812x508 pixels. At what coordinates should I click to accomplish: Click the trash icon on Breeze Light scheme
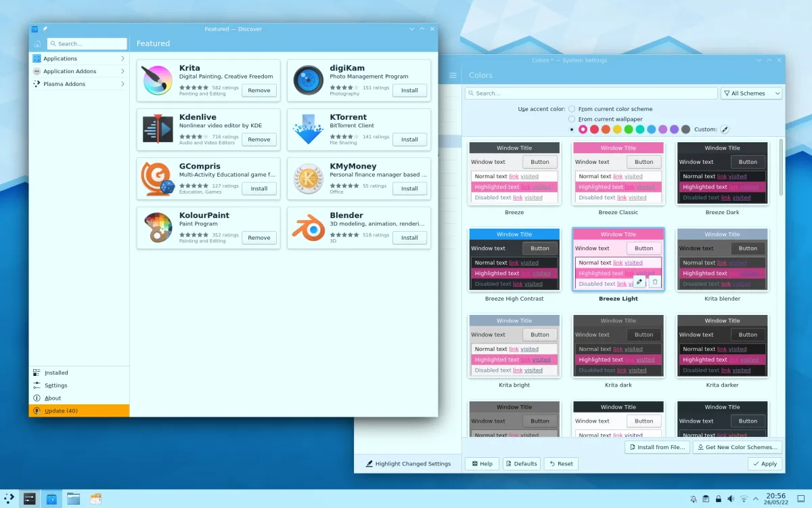(654, 282)
